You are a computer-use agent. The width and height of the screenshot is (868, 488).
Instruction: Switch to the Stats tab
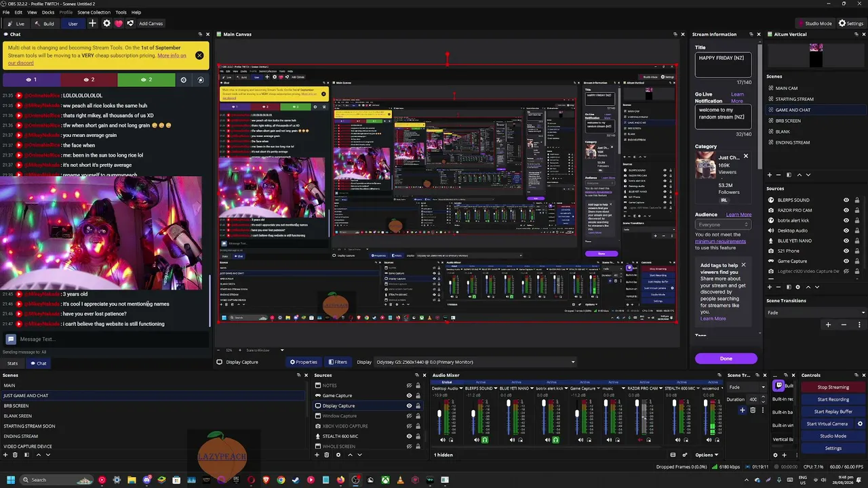[12, 363]
